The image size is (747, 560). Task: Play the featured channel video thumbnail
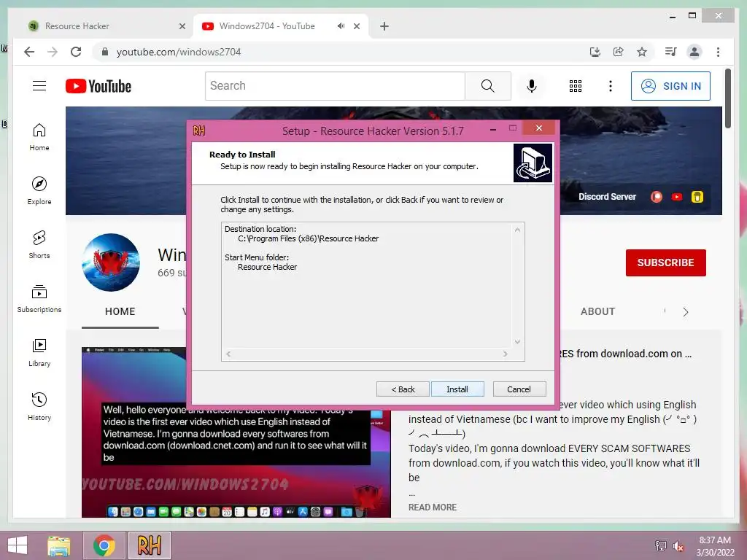click(236, 432)
